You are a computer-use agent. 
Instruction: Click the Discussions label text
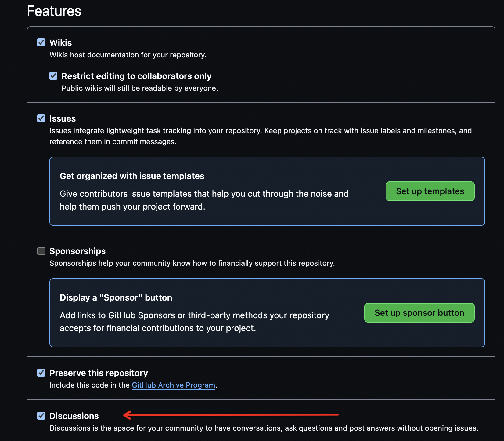(74, 416)
